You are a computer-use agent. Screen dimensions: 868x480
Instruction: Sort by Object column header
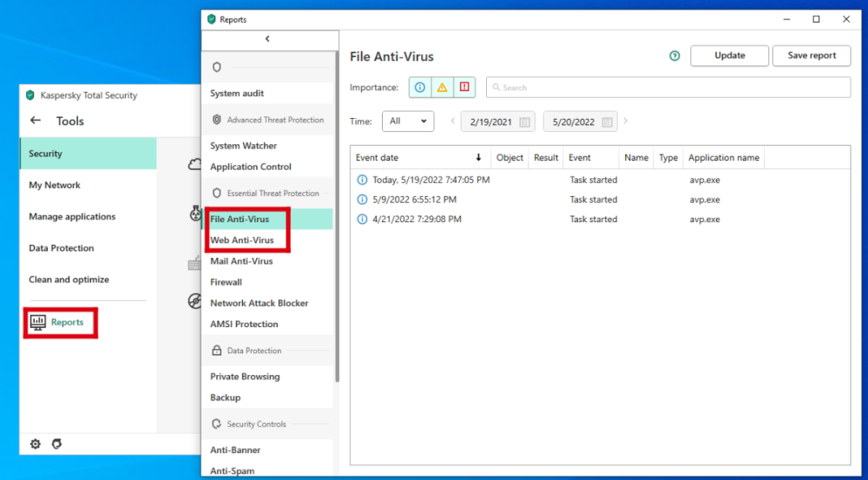pyautogui.click(x=510, y=158)
